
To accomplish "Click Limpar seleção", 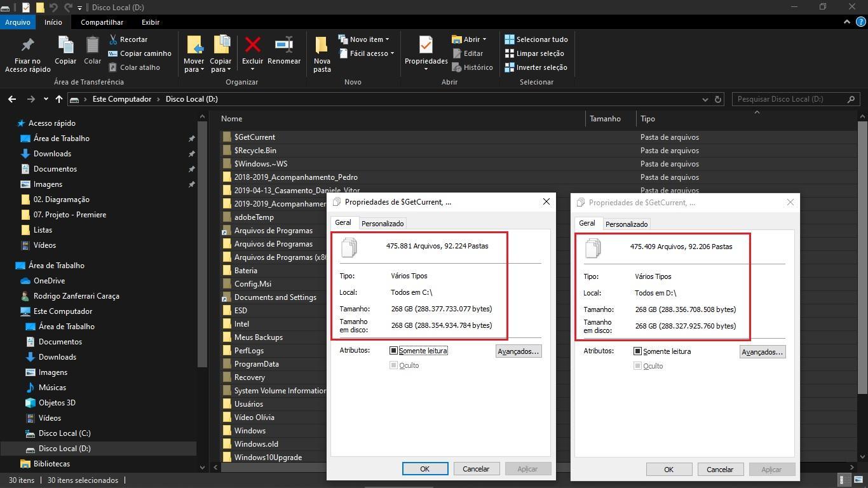I will 534,53.
